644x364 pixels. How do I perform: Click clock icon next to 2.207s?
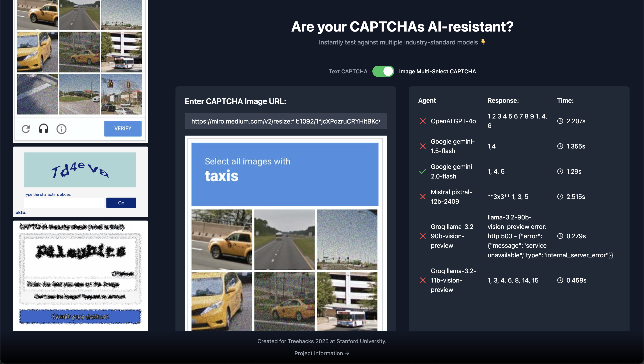click(x=560, y=121)
